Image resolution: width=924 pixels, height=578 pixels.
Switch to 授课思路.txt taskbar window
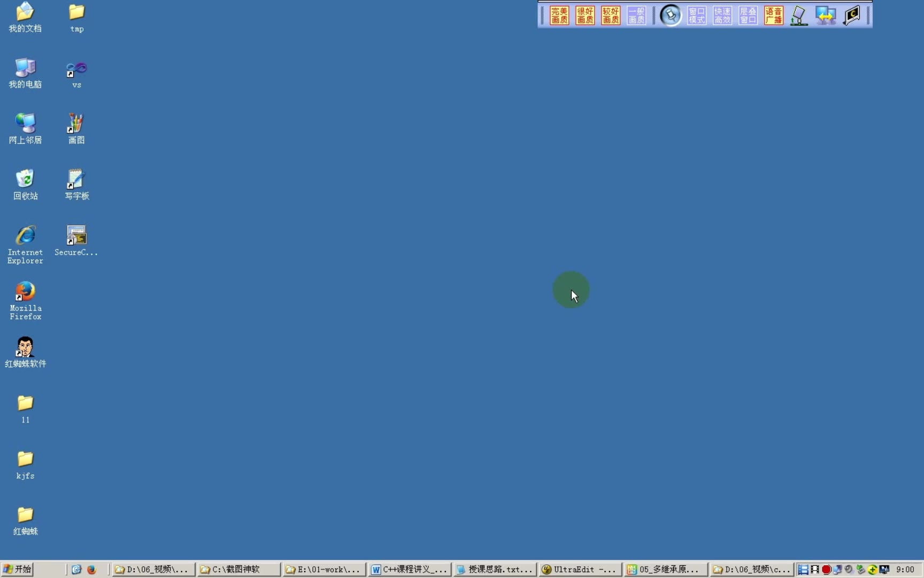click(495, 569)
